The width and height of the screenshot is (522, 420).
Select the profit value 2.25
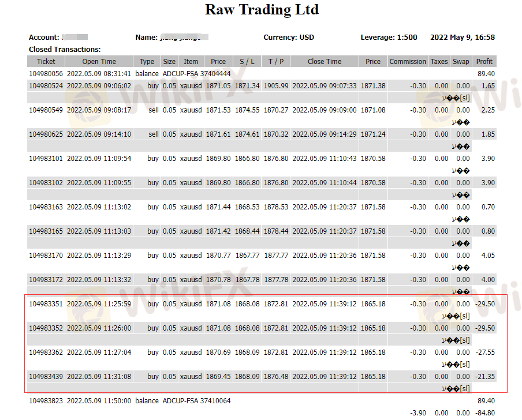tap(488, 110)
